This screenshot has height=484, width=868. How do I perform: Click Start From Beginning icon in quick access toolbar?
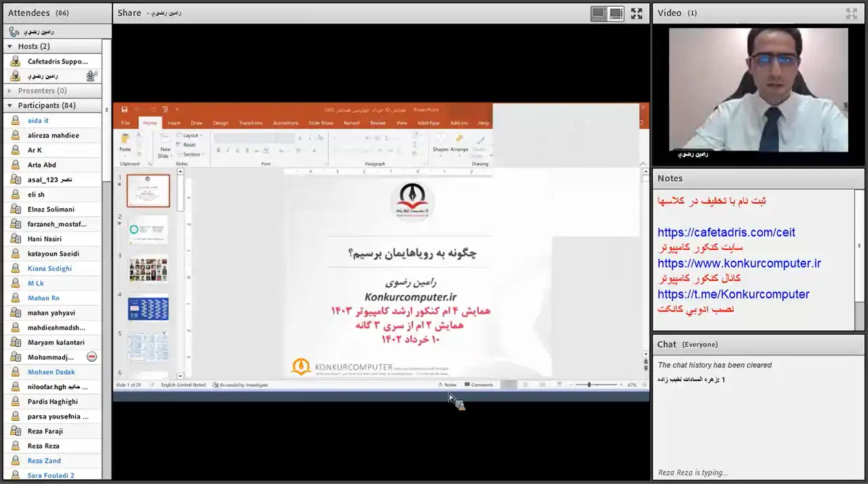[165, 109]
